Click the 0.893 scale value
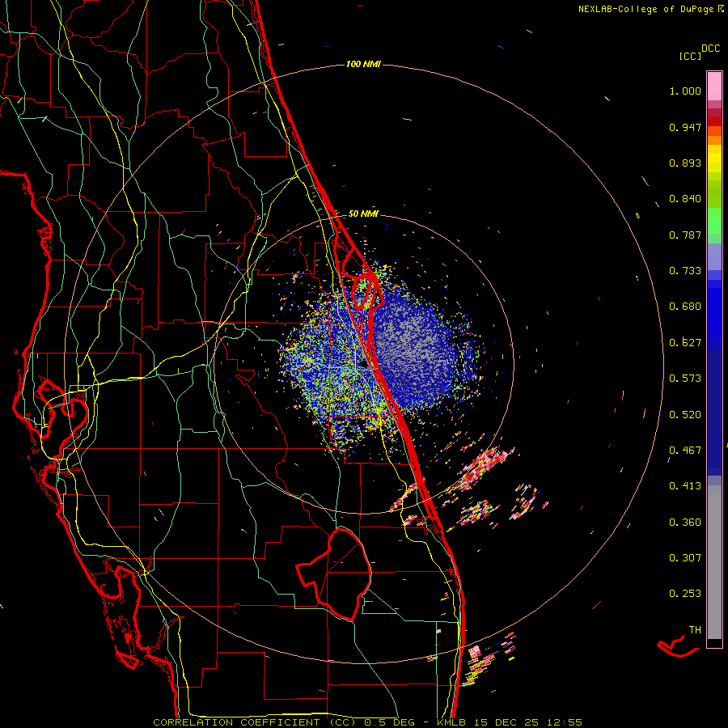728x728 pixels. (x=685, y=163)
